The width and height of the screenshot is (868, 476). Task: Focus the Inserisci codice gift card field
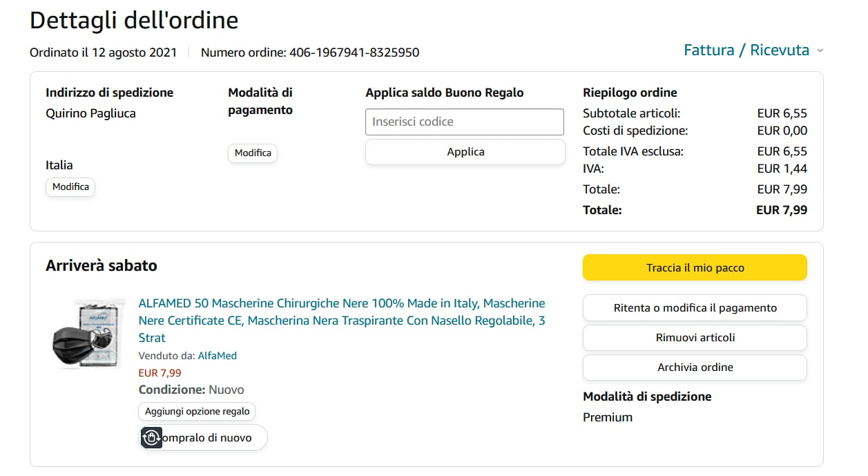click(464, 122)
